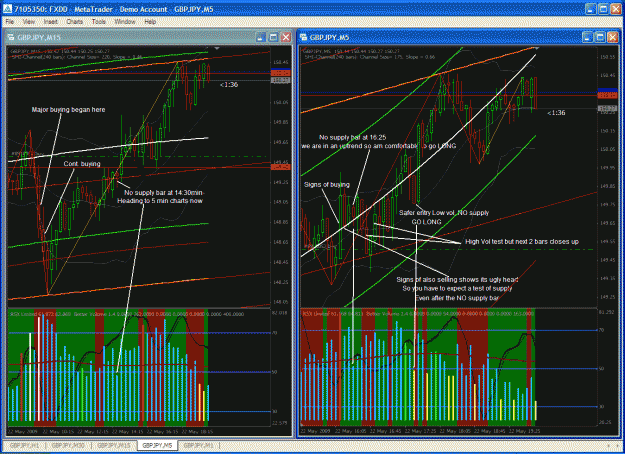Switch to the GBPJPY,M1 chart tab

click(x=199, y=445)
